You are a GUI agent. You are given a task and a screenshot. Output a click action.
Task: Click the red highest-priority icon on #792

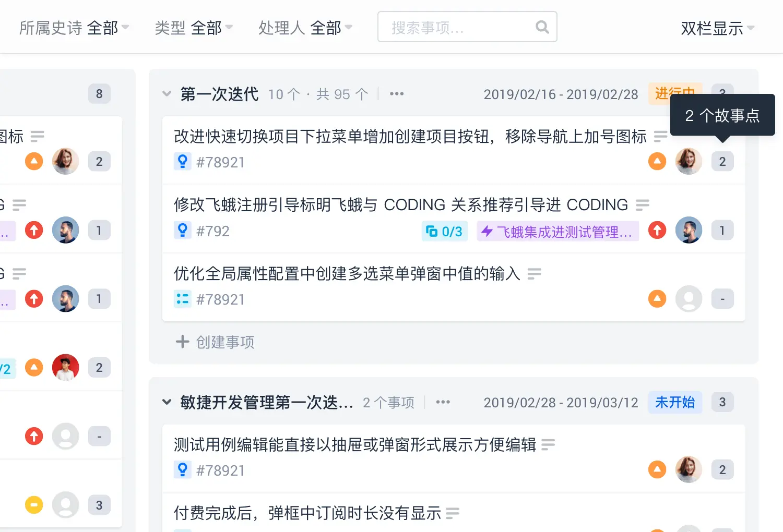tap(657, 230)
